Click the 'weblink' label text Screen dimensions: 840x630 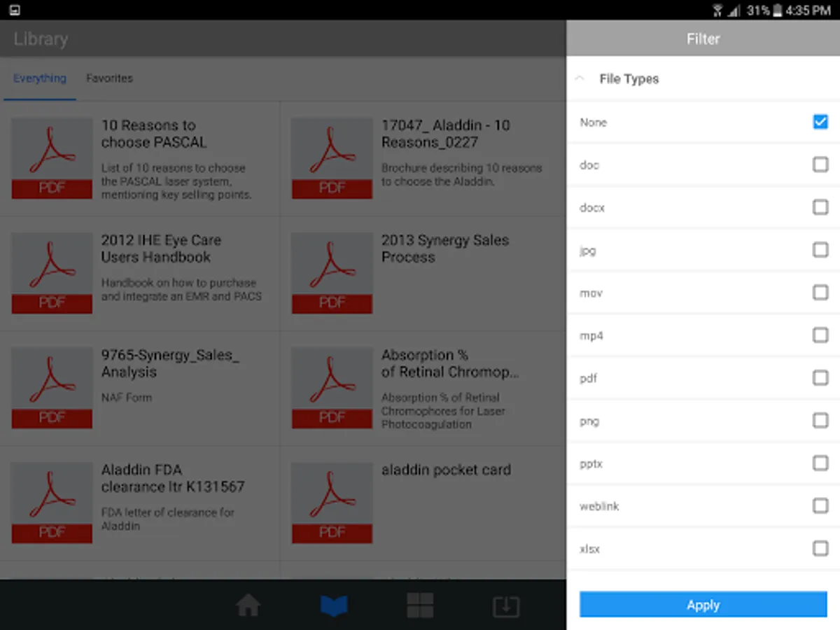[599, 506]
